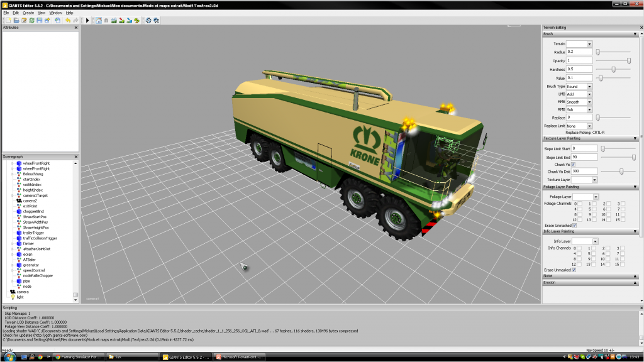Enable Info Channel 12 checkbox
Screen dimensions: 644x362
579,264
